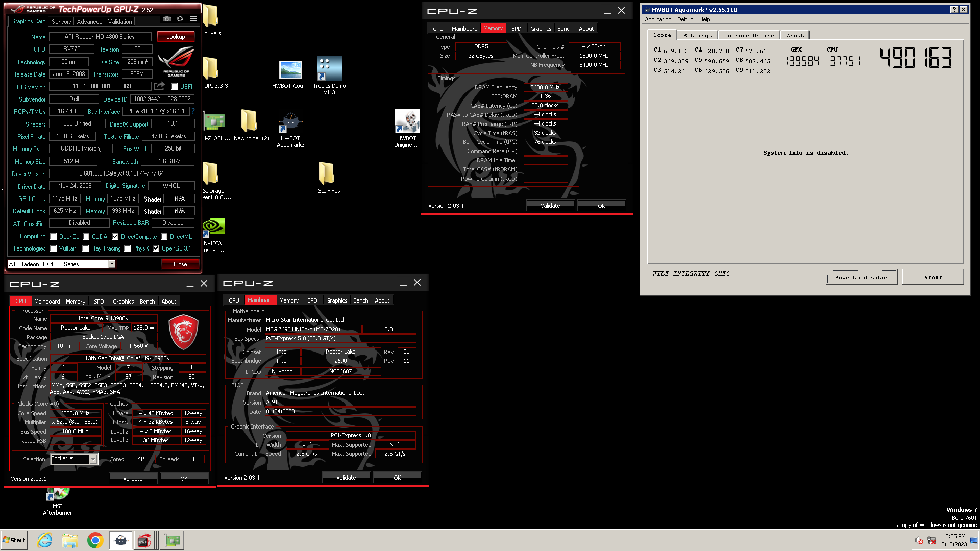Open Internet Explorer from taskbar
This screenshot has height=551, width=980.
(45, 540)
